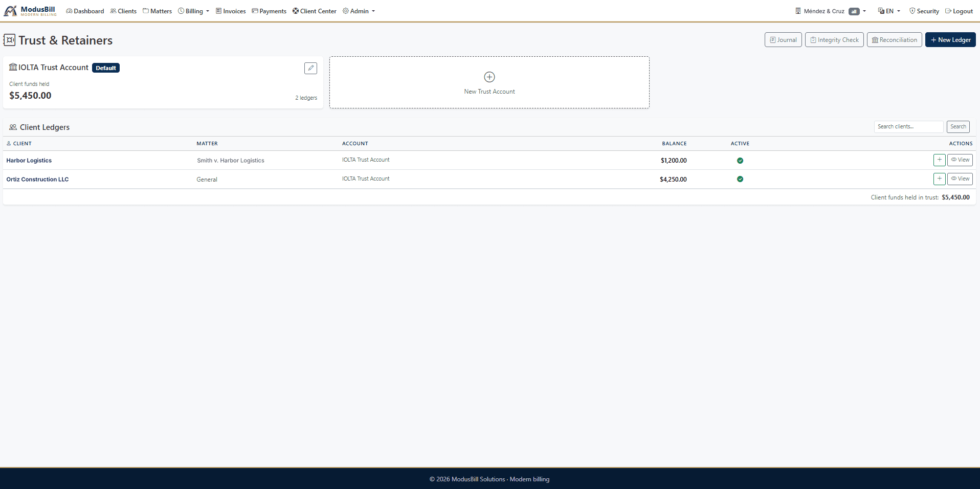This screenshot has width=980, height=489.
Task: Go to Dashboard
Action: [85, 11]
